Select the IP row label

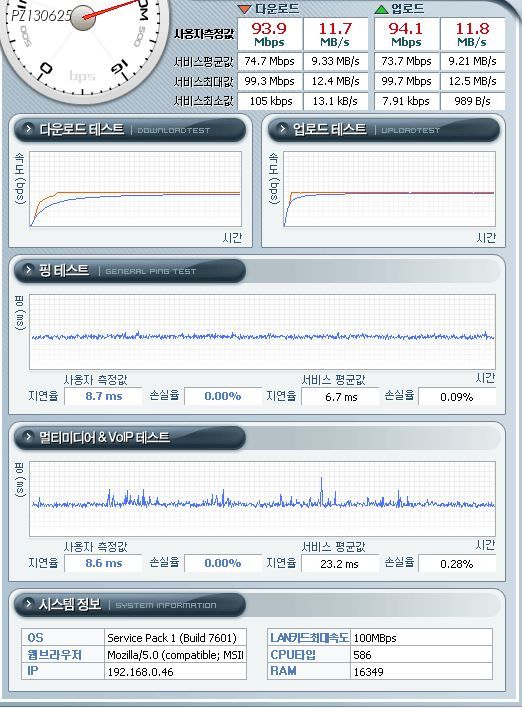coord(33,671)
